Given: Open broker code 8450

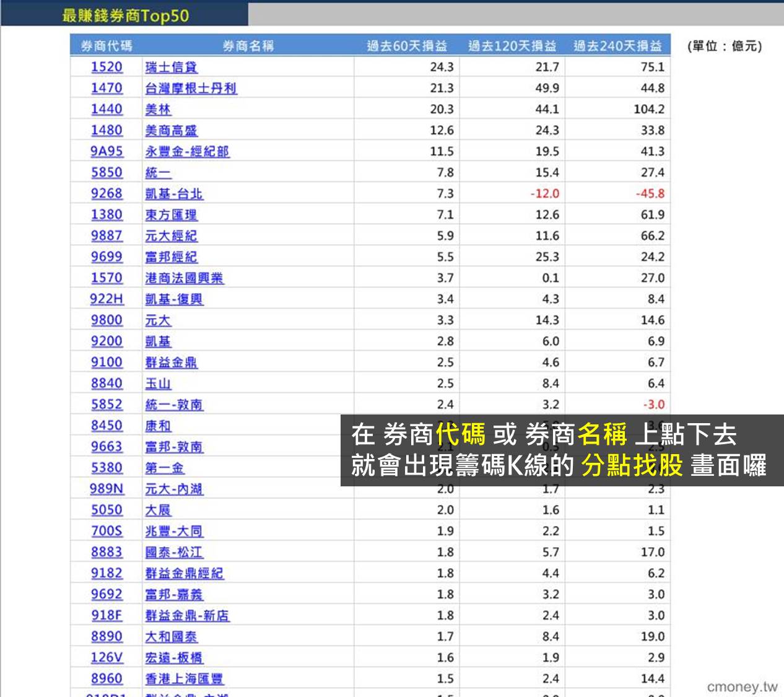Looking at the screenshot, I should (x=107, y=425).
